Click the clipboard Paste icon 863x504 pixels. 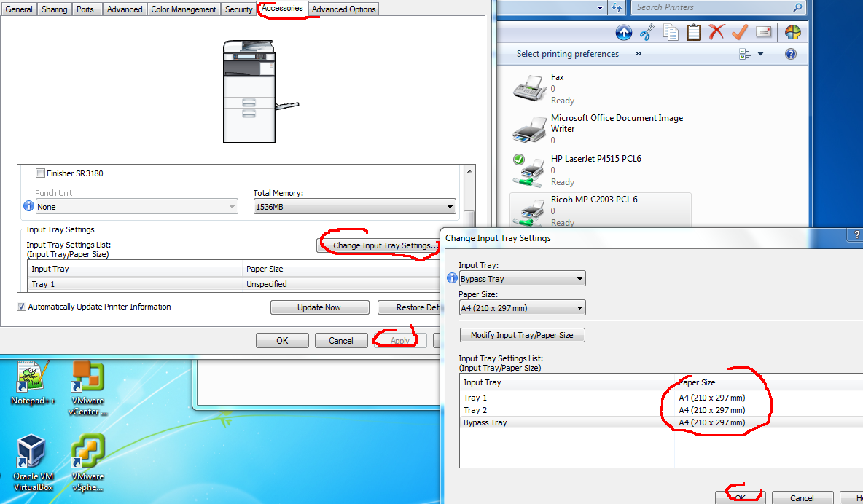coord(693,33)
